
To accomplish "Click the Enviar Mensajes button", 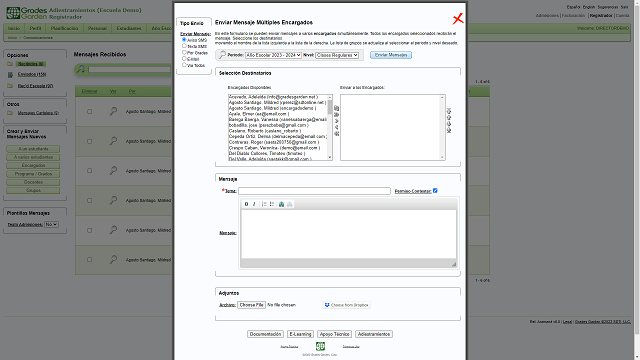I will click(x=391, y=55).
